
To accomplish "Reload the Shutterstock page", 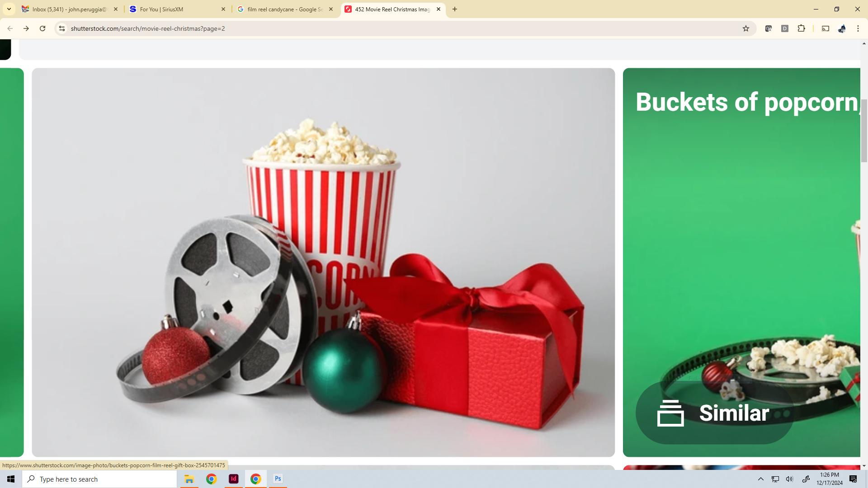I will (x=42, y=28).
